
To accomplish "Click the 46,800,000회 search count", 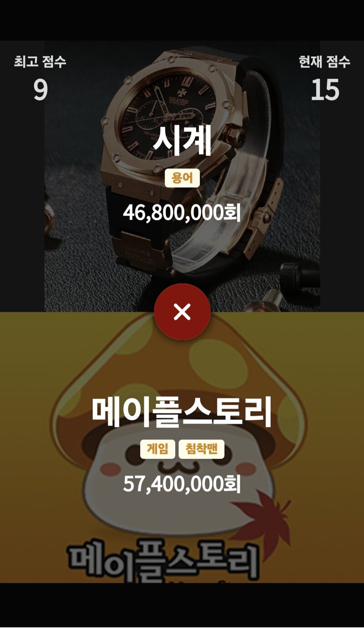I will point(182,213).
